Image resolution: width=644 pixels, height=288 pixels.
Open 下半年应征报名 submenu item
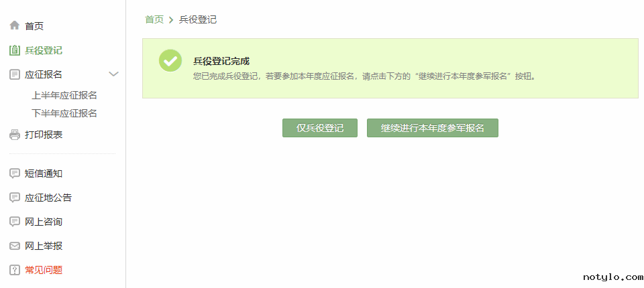point(64,113)
